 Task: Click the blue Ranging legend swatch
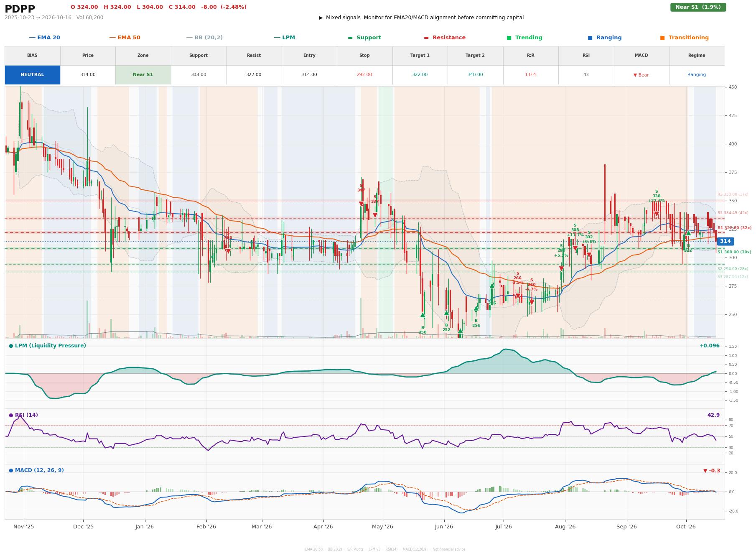[x=590, y=38]
